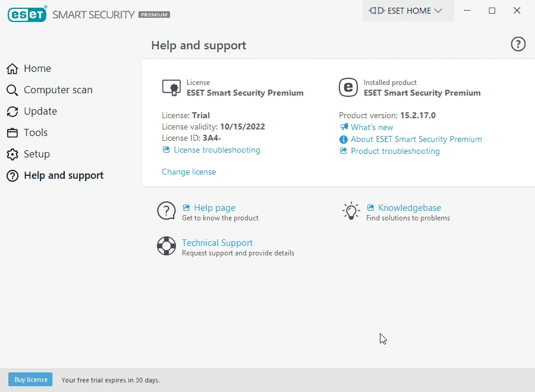The width and height of the screenshot is (535, 392).
Task: Click external link icon next to Knowledgebase
Action: point(370,208)
